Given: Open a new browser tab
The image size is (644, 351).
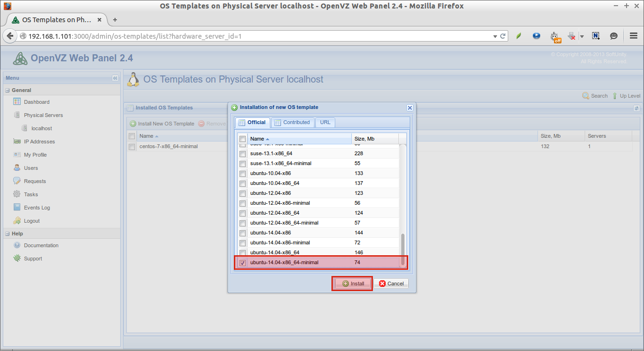Looking at the screenshot, I should pyautogui.click(x=115, y=20).
